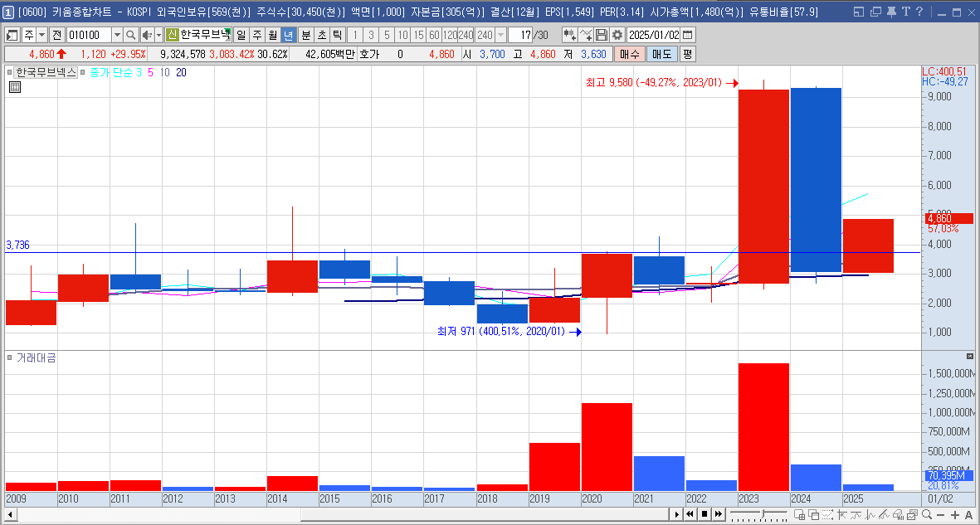
Task: Toggle the left panel layout icon
Action: (12, 35)
